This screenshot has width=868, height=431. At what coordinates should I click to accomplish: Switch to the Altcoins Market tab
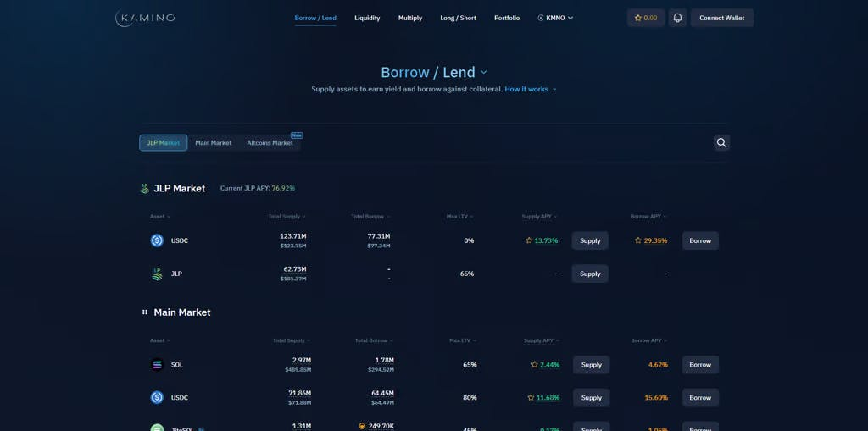(x=270, y=143)
